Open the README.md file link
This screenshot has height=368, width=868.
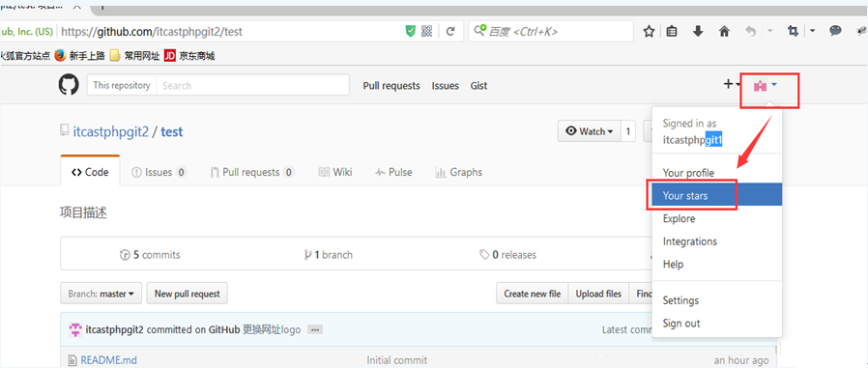tap(108, 360)
